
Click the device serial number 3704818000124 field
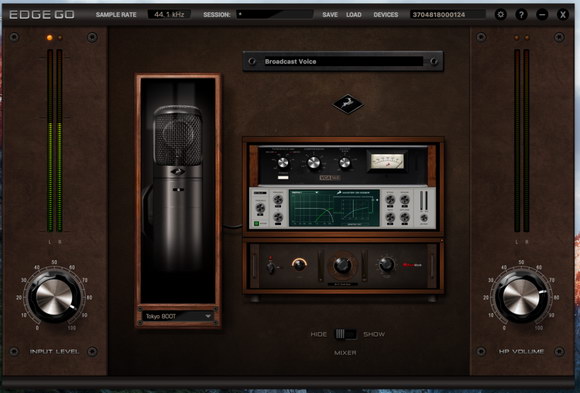448,14
